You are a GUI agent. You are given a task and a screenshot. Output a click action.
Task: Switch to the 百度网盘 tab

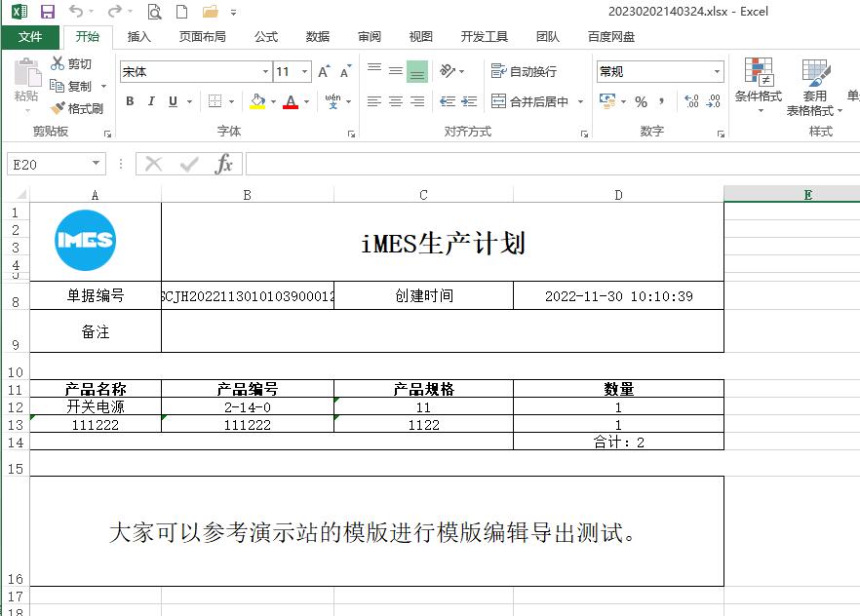611,37
